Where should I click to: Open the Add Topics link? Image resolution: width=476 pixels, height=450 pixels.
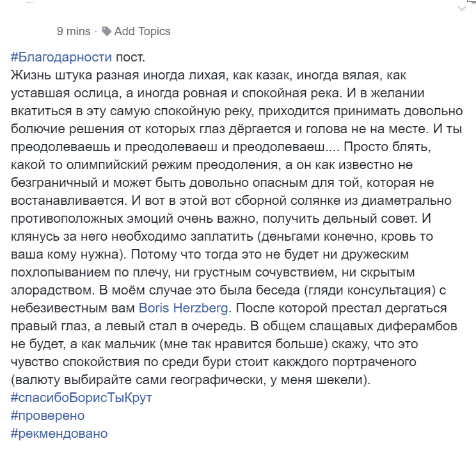coord(142,31)
